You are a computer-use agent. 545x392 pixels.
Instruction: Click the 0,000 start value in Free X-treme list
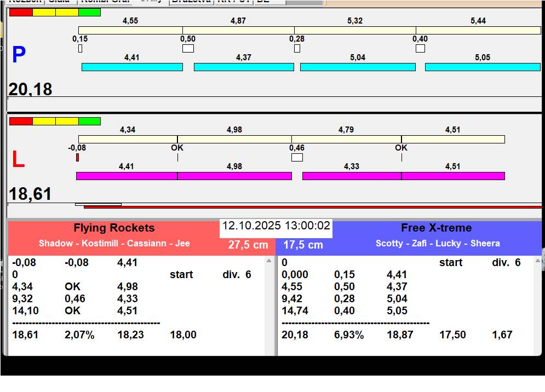tap(295, 275)
